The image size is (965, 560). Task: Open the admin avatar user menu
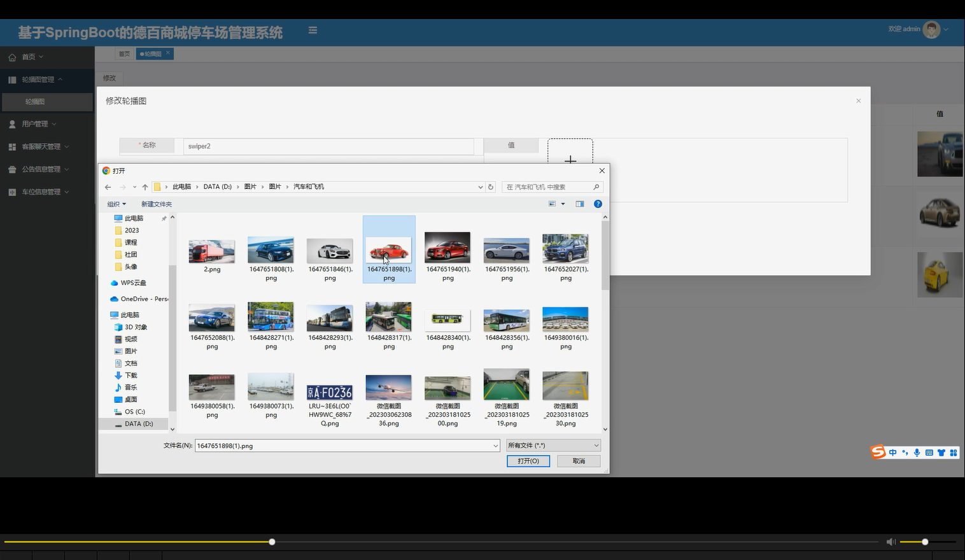[x=931, y=29]
